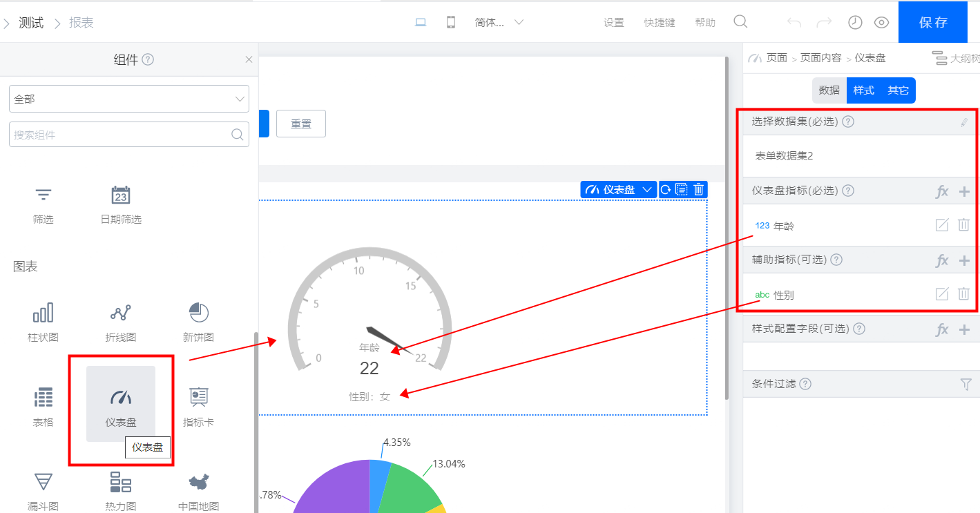
Task: Click the redo arrow icon
Action: click(x=824, y=23)
